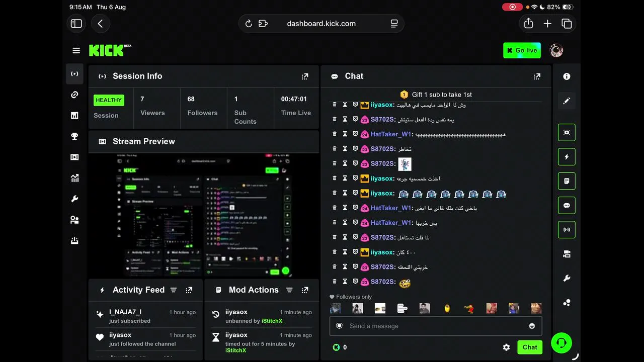Toggle the Stream Preview widget in right sidebar

pos(567,132)
